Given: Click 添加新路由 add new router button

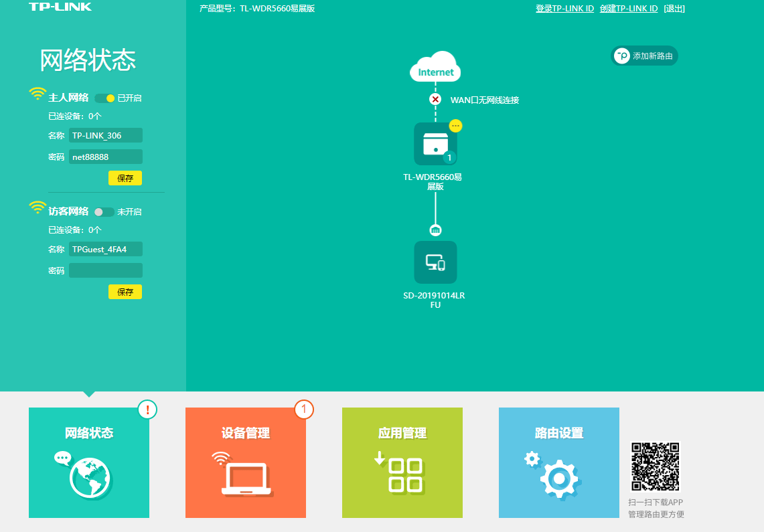Looking at the screenshot, I should coord(645,56).
